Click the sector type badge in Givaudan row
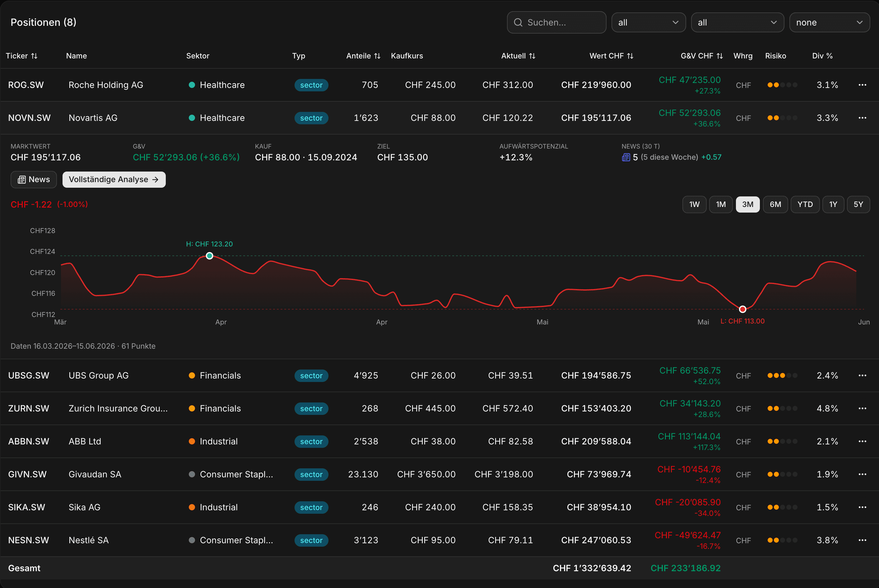 click(311, 474)
